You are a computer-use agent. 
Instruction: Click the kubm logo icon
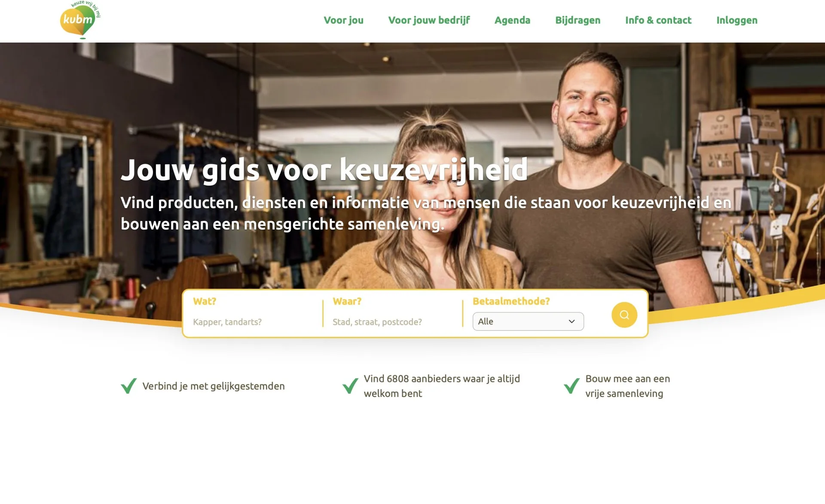pos(80,20)
